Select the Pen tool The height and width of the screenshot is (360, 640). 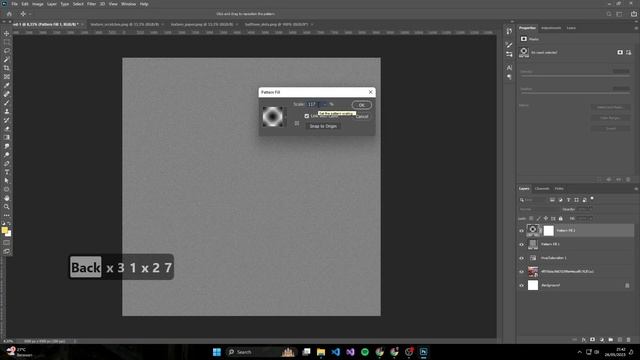(x=7, y=164)
